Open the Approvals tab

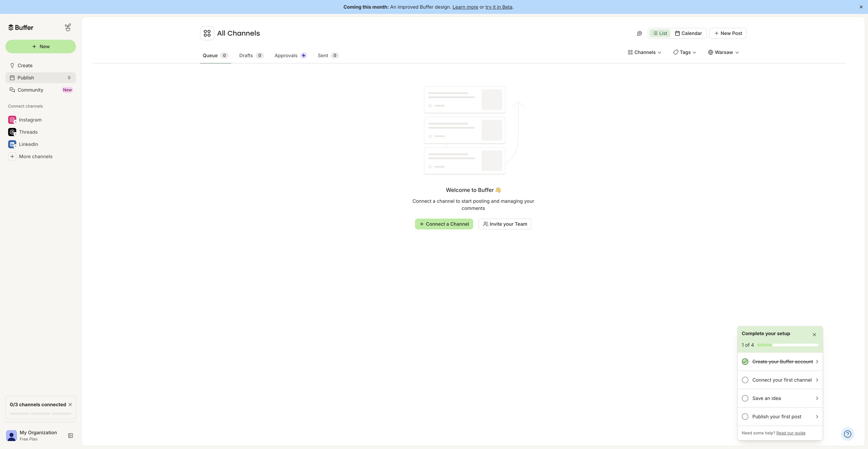tap(290, 56)
